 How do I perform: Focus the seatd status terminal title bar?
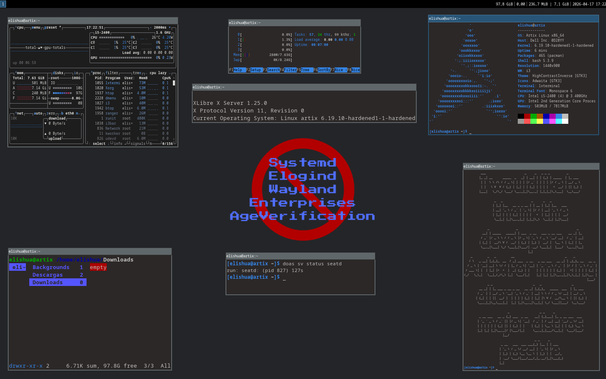300,256
